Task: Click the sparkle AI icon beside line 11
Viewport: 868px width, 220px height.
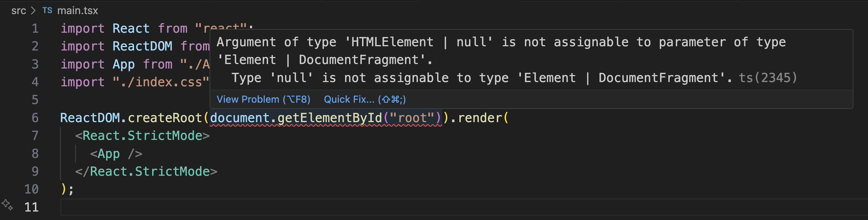Action: point(7,204)
